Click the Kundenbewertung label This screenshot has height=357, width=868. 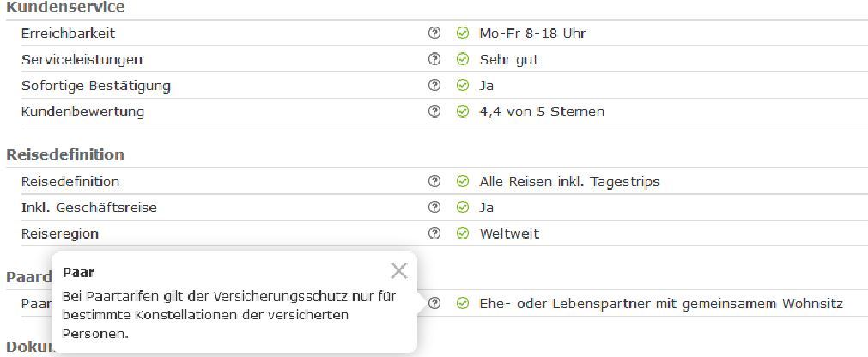[82, 111]
